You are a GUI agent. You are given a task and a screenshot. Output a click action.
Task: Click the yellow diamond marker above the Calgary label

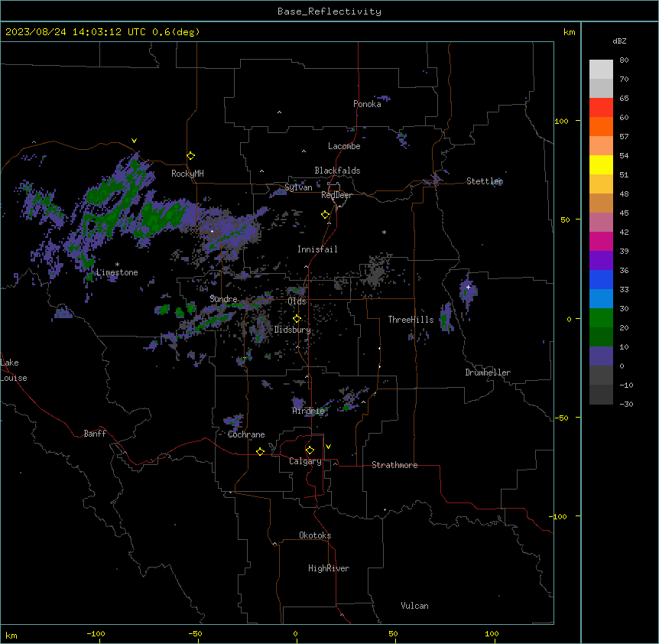coord(310,450)
